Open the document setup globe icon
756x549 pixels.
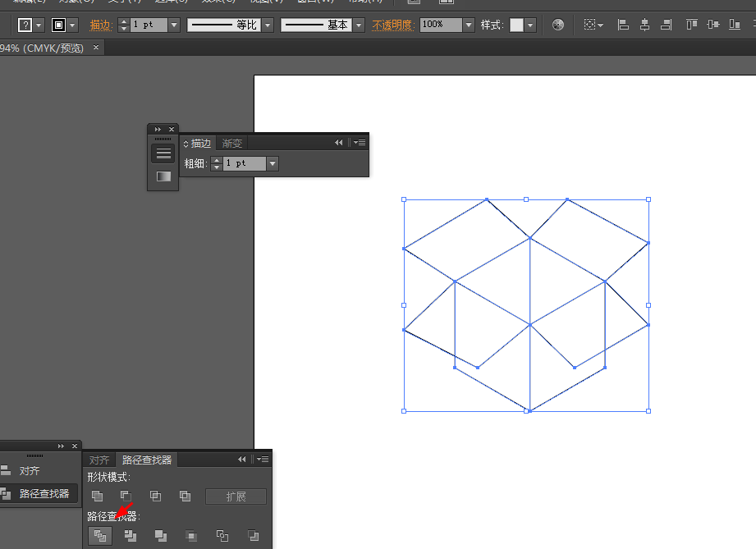557,25
